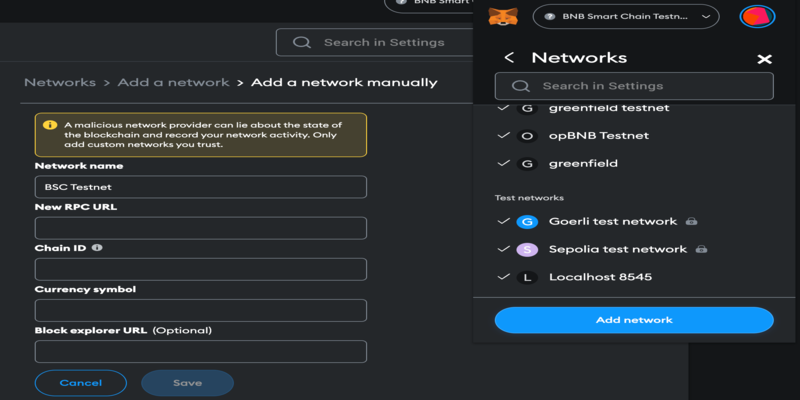Click question icon in network selector
This screenshot has width=800, height=400.
[549, 16]
